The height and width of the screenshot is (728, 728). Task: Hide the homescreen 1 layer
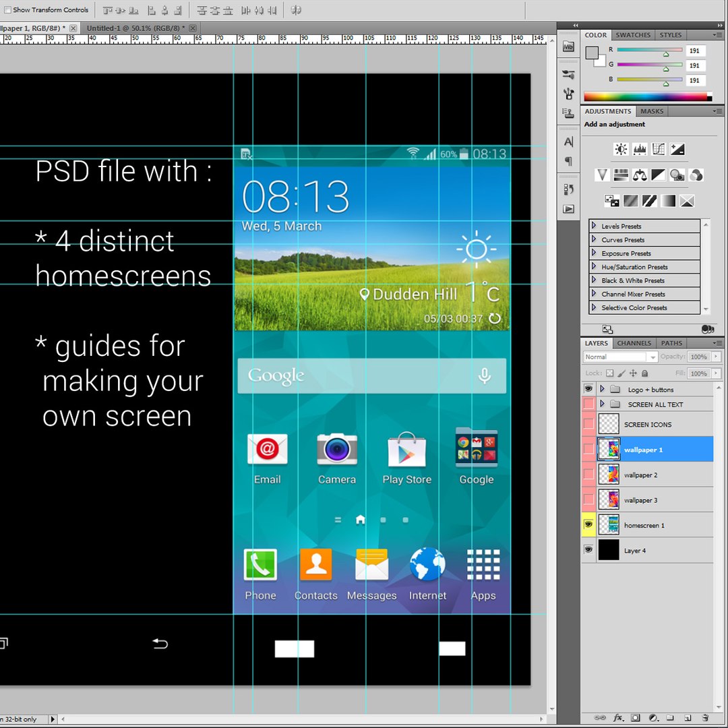(588, 524)
